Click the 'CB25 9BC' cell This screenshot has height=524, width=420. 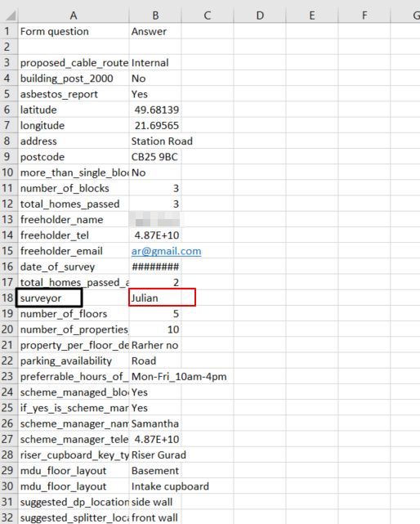[x=155, y=157]
